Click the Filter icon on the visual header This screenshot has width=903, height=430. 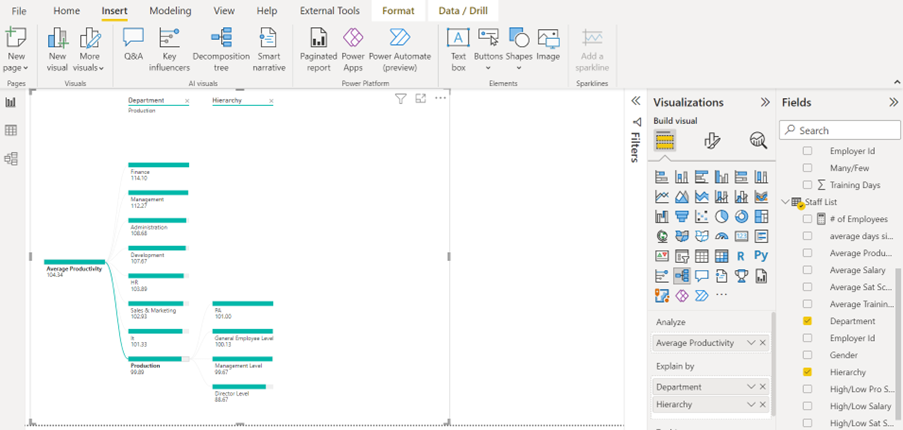tap(400, 98)
